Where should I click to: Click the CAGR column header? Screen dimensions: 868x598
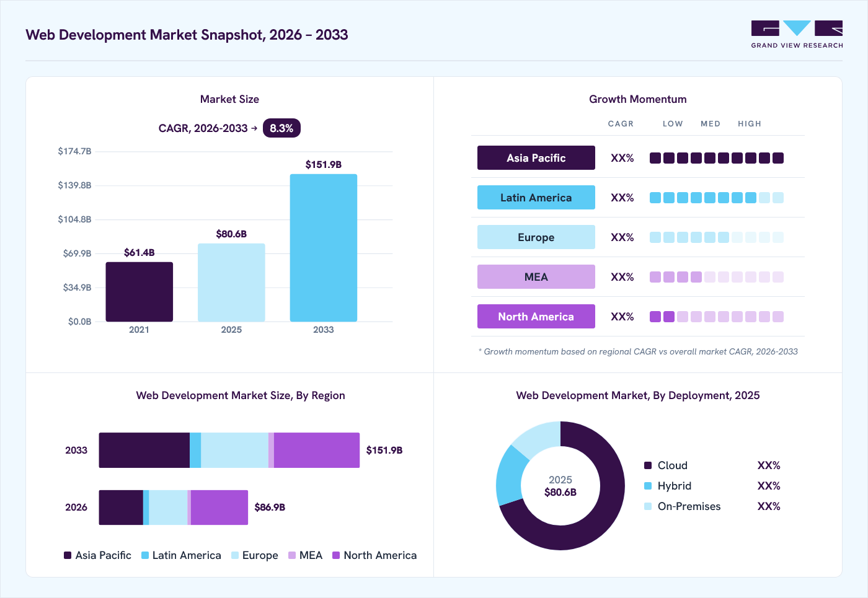tap(621, 124)
